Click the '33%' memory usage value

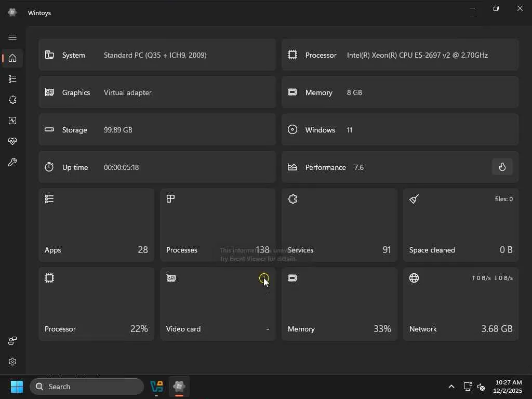pos(382,328)
